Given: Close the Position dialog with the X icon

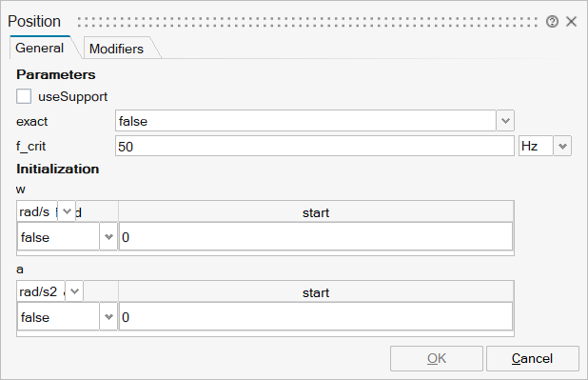Looking at the screenshot, I should [571, 22].
